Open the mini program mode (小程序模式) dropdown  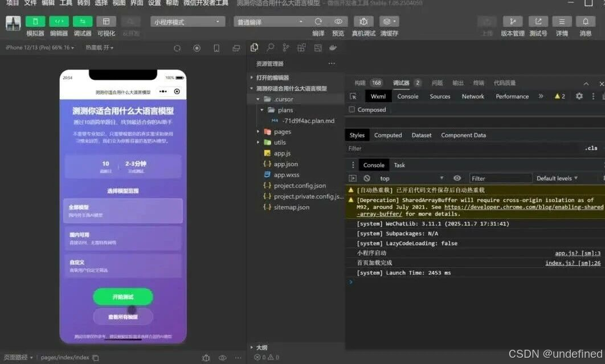pyautogui.click(x=187, y=22)
